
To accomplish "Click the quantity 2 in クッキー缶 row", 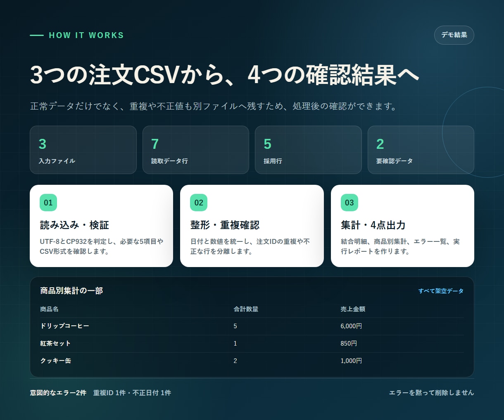I will click(x=235, y=361).
